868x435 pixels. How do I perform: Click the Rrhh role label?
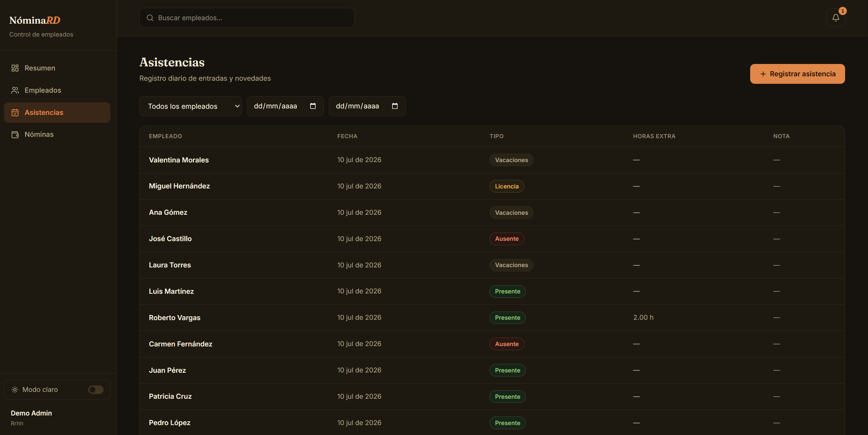[17, 423]
